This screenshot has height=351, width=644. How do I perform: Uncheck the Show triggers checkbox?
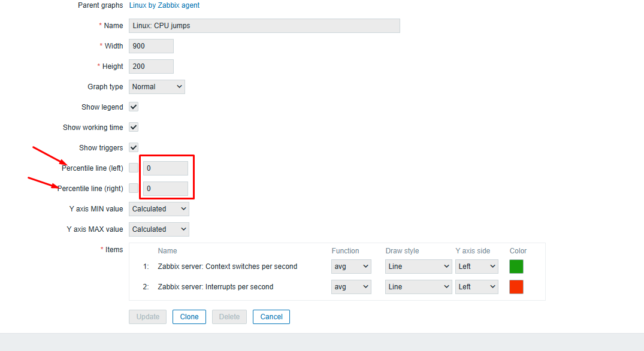[134, 148]
